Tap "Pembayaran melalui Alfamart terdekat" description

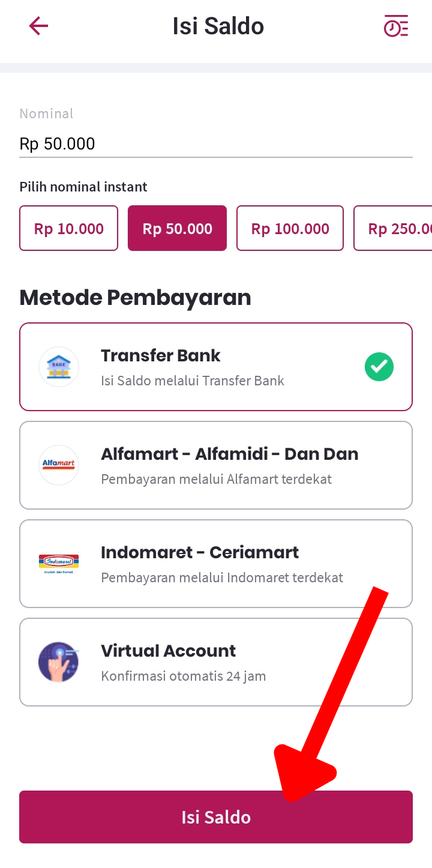click(216, 479)
